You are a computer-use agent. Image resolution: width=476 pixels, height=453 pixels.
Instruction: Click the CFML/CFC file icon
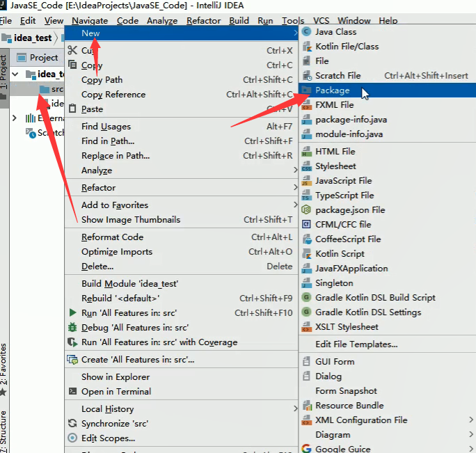[307, 224]
